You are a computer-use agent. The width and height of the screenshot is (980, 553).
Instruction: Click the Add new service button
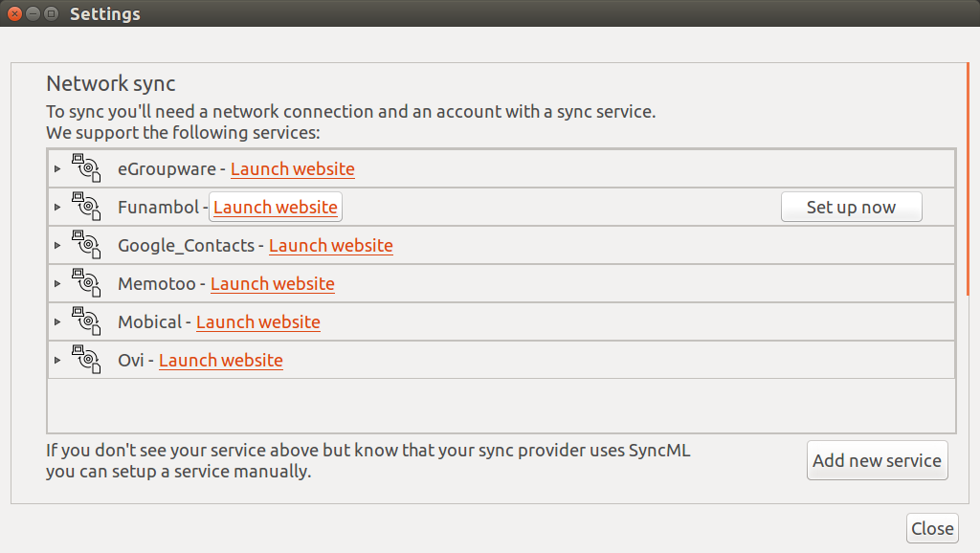[x=877, y=460]
